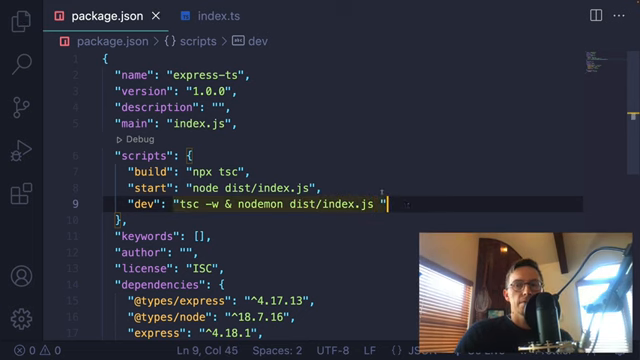640x360 pixels.
Task: Click the "dev" key on line 9
Action: point(144,204)
